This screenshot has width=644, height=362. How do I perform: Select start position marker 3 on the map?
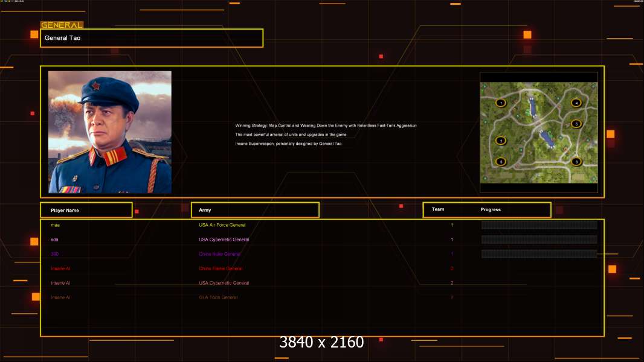pos(501,162)
